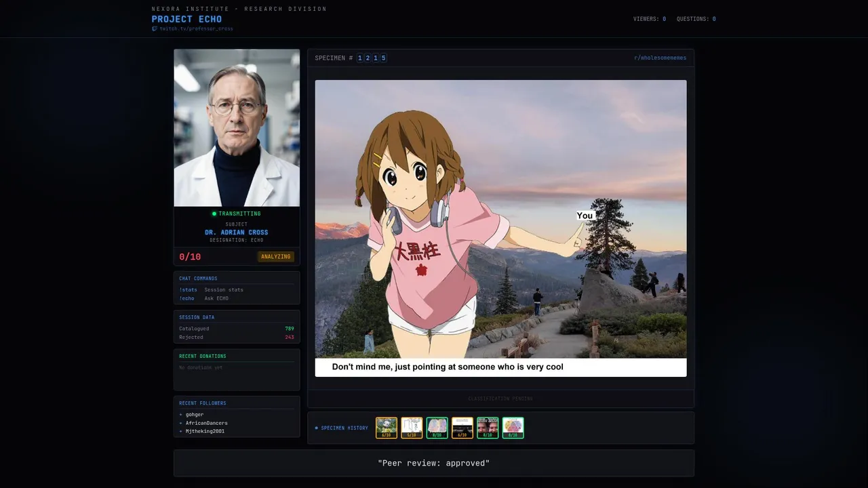Open the r/wholesomememes source link
The width and height of the screenshot is (868, 488).
660,58
